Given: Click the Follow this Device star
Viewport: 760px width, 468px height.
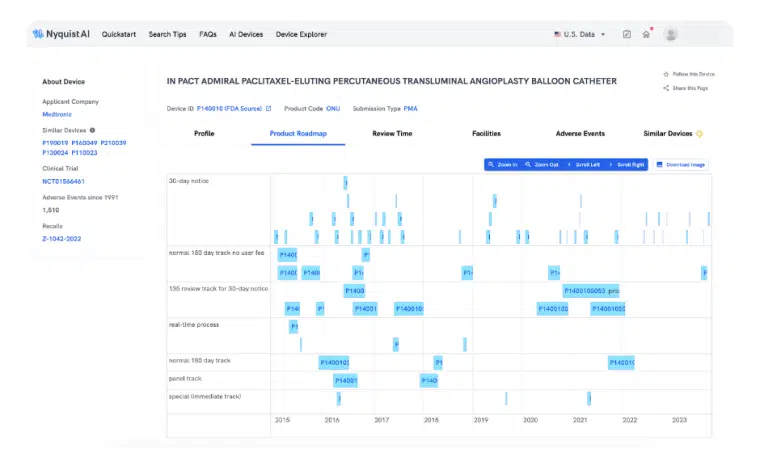Looking at the screenshot, I should tap(666, 74).
